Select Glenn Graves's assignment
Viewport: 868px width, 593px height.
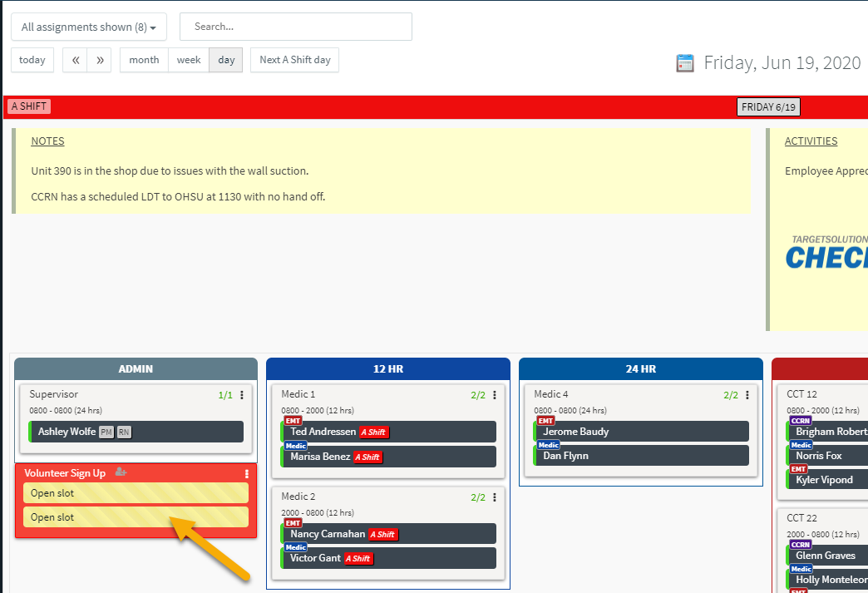pyautogui.click(x=827, y=556)
